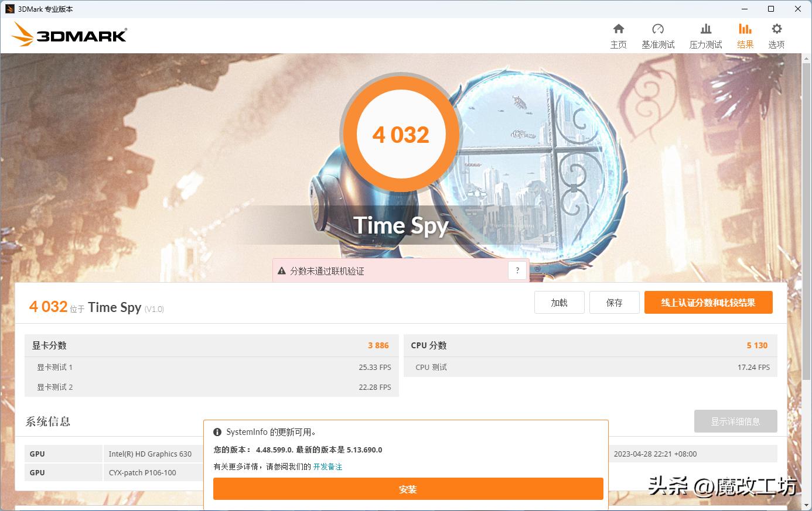Expand 显示详细信息 to show detailed system info
The image size is (812, 511).
[735, 421]
